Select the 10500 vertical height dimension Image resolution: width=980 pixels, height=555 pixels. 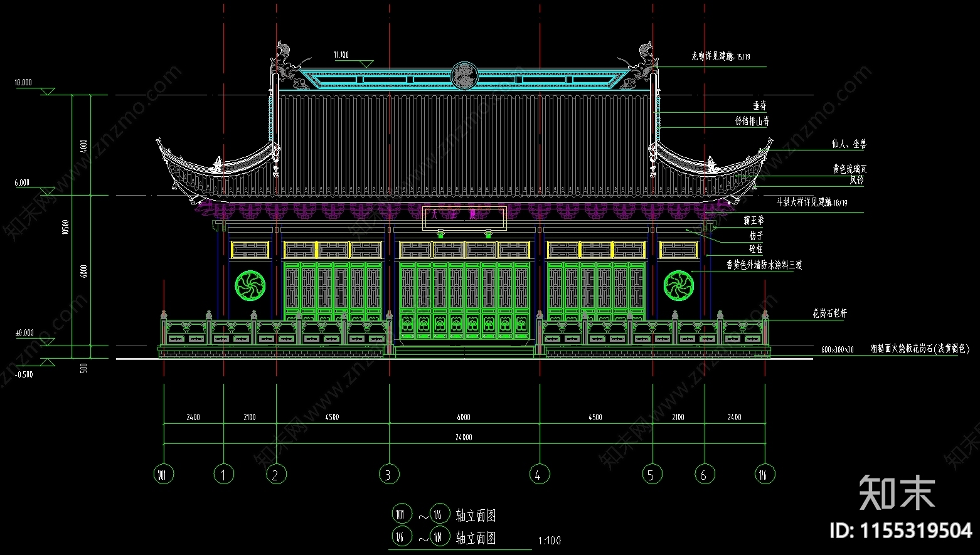65,227
